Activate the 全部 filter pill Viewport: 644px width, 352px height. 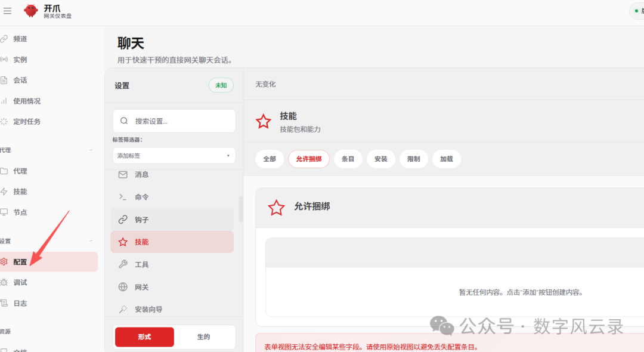tap(270, 159)
